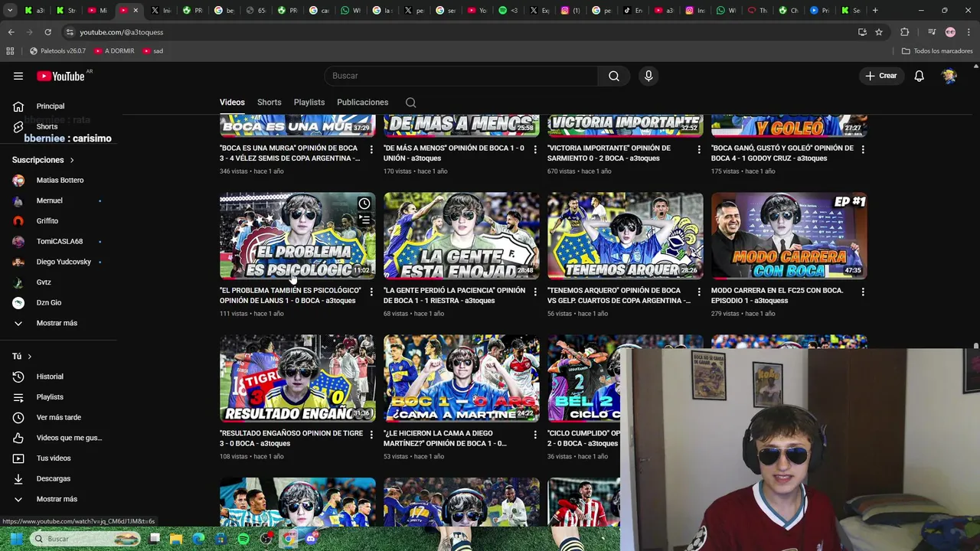Viewport: 980px width, 551px height.
Task: Expand the Tú section chevron
Action: pyautogui.click(x=30, y=357)
